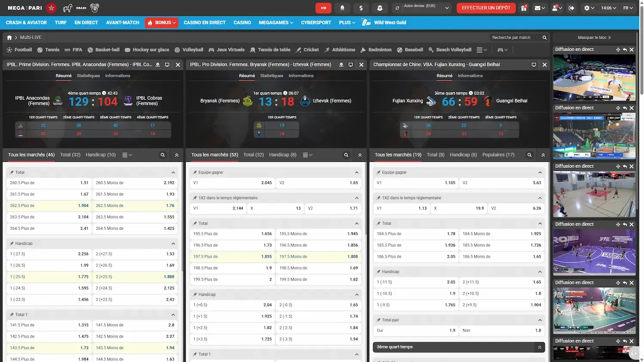
Task: Select V2 at 5.63 under Equipe gagne
Action: pyautogui.click(x=502, y=183)
